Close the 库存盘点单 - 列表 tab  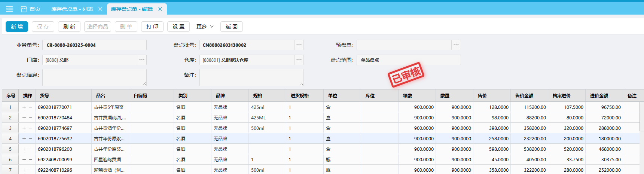[x=100, y=9]
